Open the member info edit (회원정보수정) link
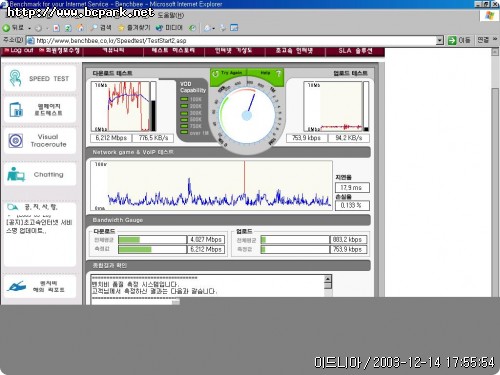The height and width of the screenshot is (375, 500). pyautogui.click(x=59, y=51)
